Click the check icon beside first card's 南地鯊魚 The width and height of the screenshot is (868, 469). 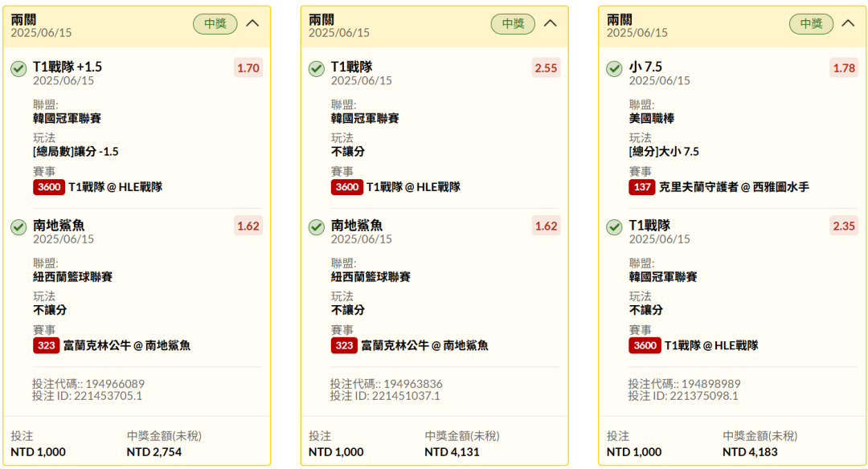[18, 227]
